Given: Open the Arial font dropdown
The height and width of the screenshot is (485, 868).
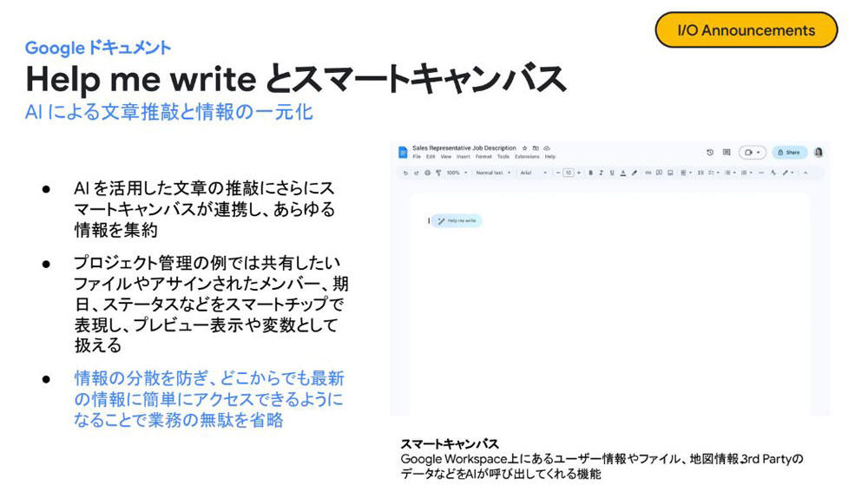Looking at the screenshot, I should tap(533, 173).
